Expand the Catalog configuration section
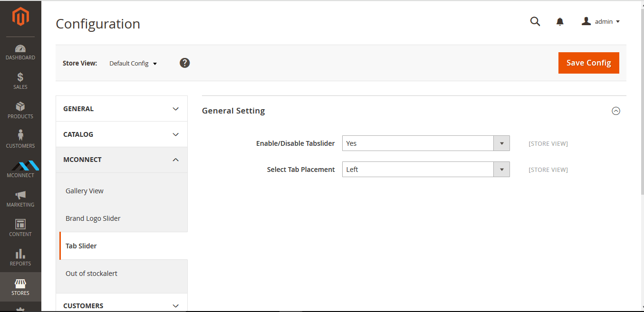This screenshot has width=644, height=312. (121, 134)
